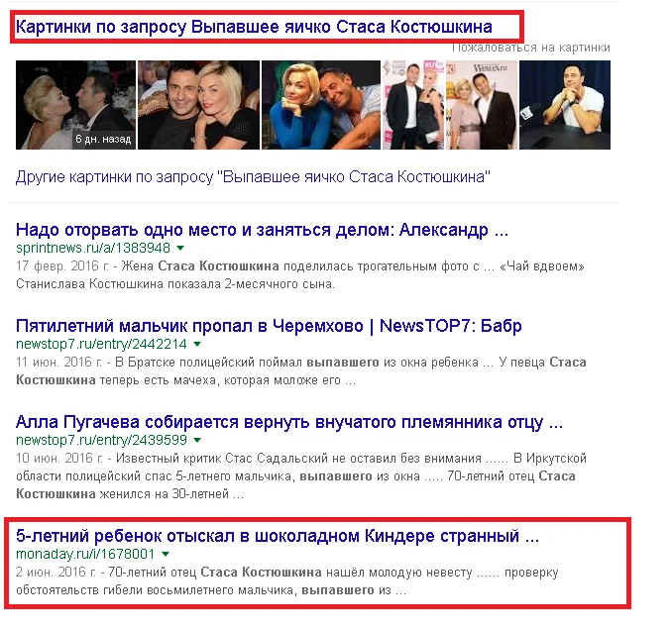The height and width of the screenshot is (630, 672).
Task: Open 'Алла Пугачева собирается вернуть' result
Action: click(x=289, y=422)
